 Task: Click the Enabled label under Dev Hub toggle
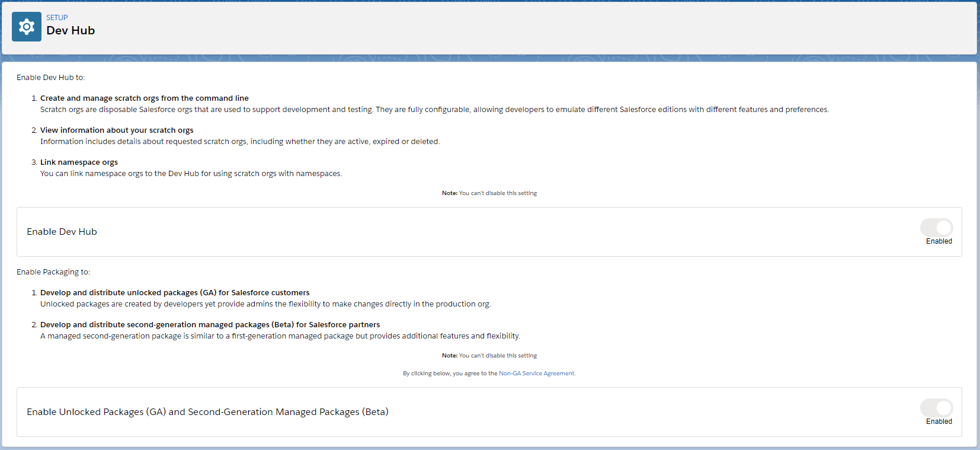tap(939, 241)
